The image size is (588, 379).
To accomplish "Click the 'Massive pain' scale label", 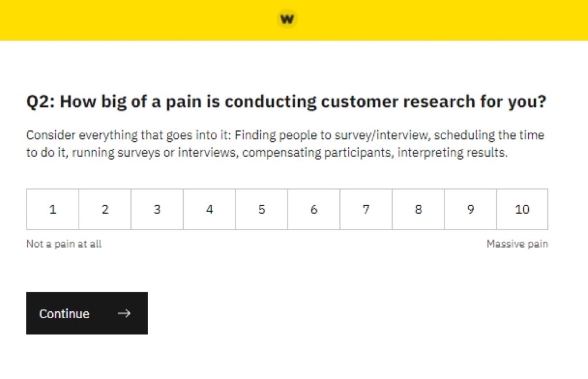I will [x=517, y=244].
